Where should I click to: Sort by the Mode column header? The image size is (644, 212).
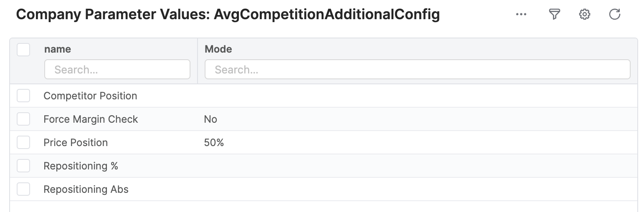point(218,49)
